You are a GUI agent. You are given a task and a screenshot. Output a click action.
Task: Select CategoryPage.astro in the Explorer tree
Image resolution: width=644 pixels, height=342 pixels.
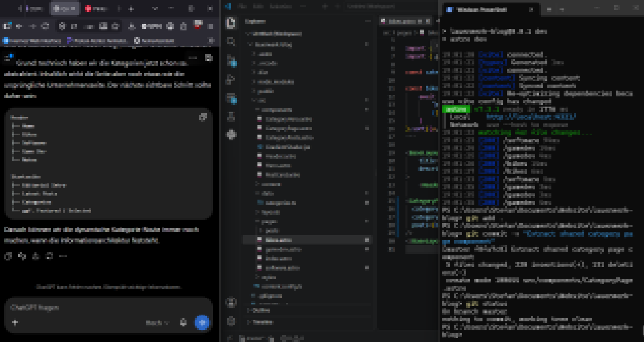(289, 129)
